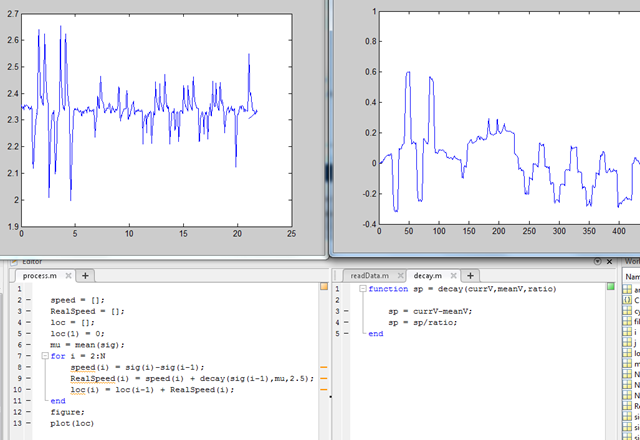Collapse the for loop code fold
The width and height of the screenshot is (640, 440).
(45, 356)
